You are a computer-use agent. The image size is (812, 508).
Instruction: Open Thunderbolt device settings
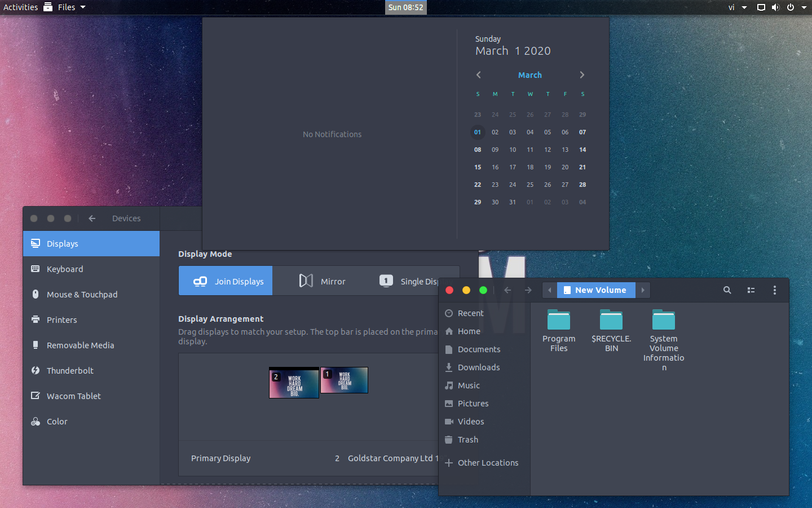tap(91, 370)
